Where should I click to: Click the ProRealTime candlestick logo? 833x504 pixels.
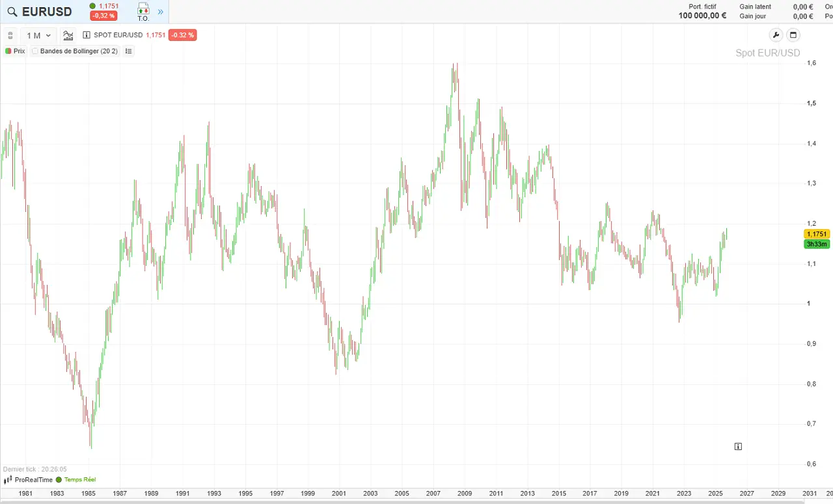pyautogui.click(x=8, y=480)
